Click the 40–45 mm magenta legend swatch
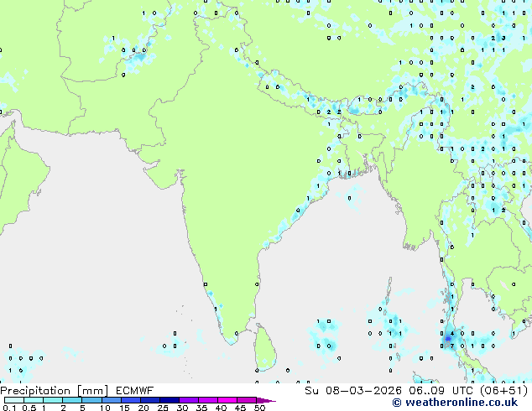This screenshot has width=532, height=411. (227, 400)
